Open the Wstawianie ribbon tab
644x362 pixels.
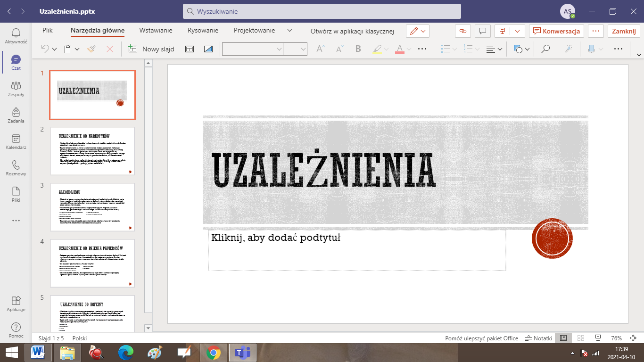point(156,31)
